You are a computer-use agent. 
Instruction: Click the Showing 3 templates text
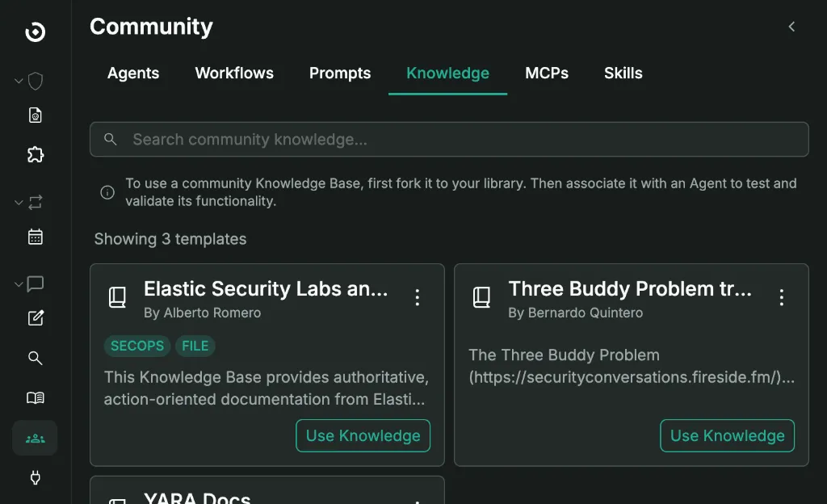(x=170, y=239)
